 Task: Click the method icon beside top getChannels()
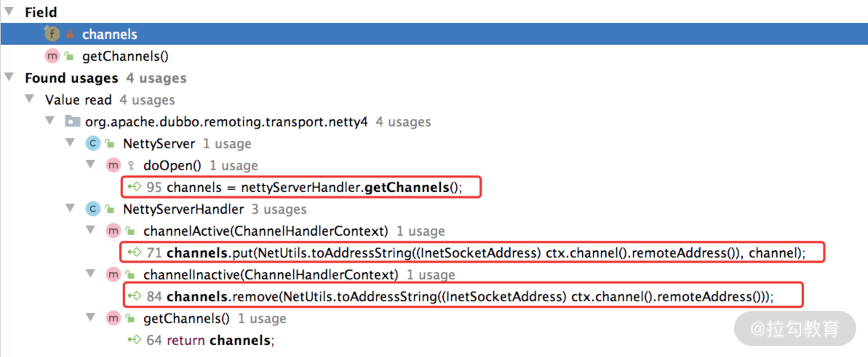click(52, 56)
